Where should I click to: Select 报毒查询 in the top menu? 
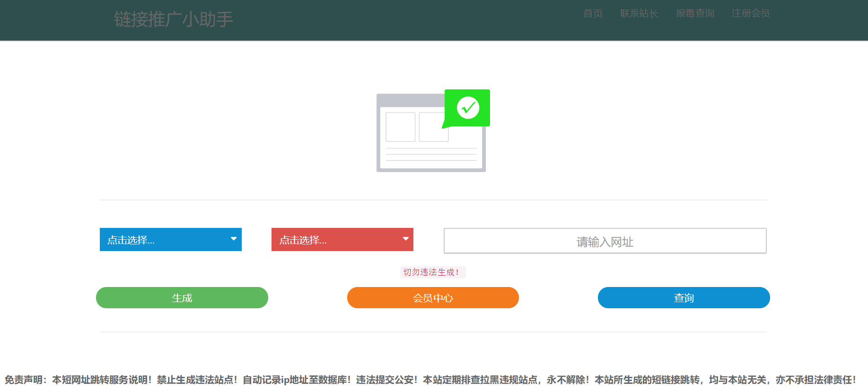coord(695,13)
